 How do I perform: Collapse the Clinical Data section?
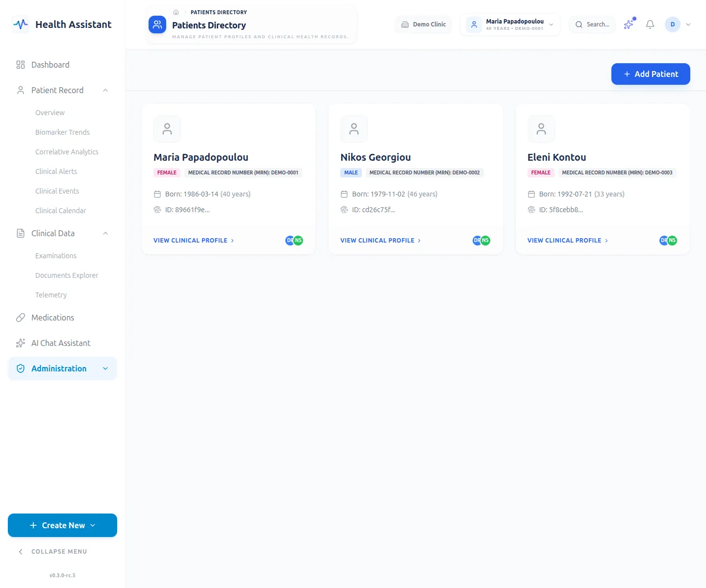pos(105,233)
